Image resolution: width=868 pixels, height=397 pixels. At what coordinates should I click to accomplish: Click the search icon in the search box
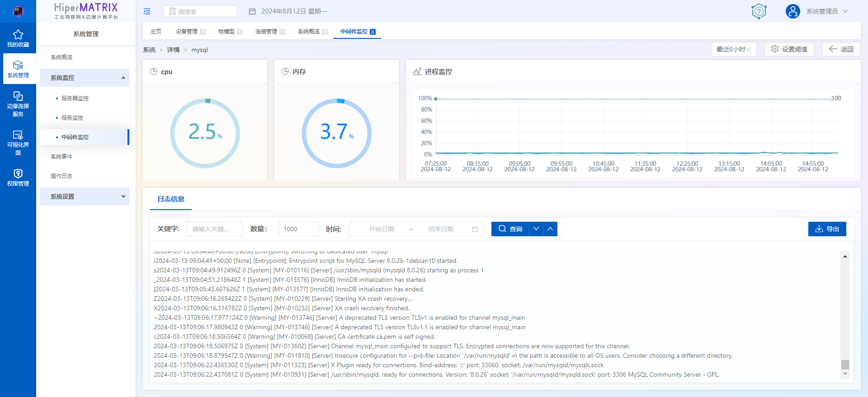[x=172, y=11]
